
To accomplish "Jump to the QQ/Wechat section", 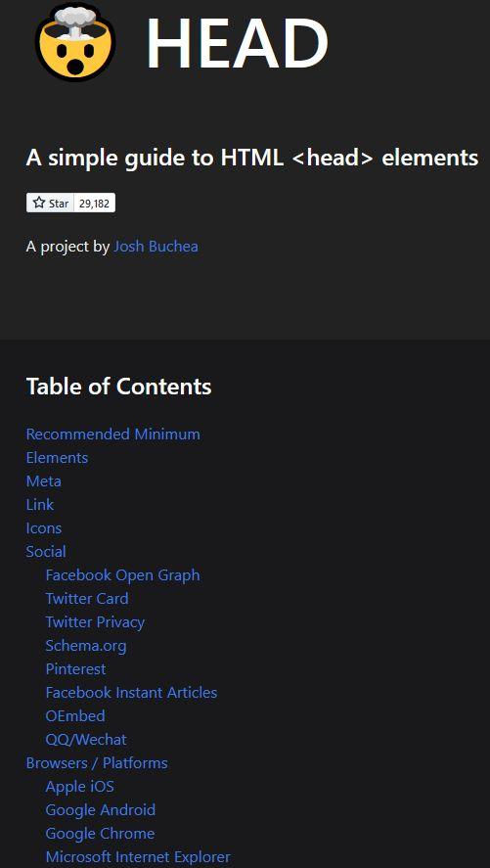I will 86,740.
